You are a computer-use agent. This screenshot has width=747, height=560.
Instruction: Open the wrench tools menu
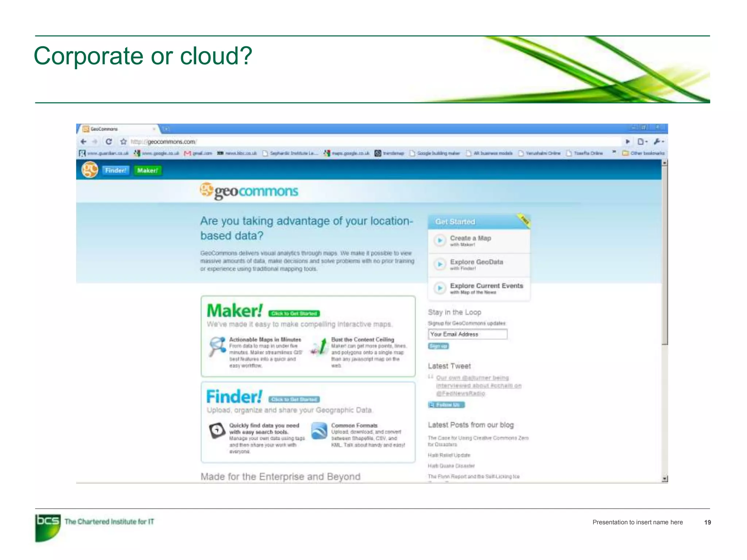point(658,141)
